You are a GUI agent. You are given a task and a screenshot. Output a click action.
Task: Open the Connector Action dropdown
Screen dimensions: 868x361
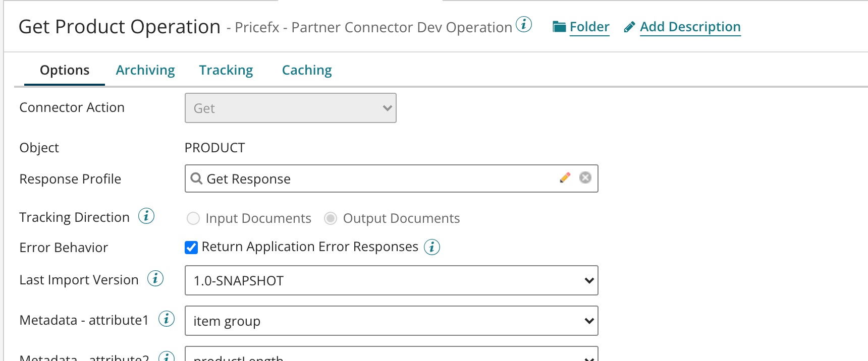(290, 108)
